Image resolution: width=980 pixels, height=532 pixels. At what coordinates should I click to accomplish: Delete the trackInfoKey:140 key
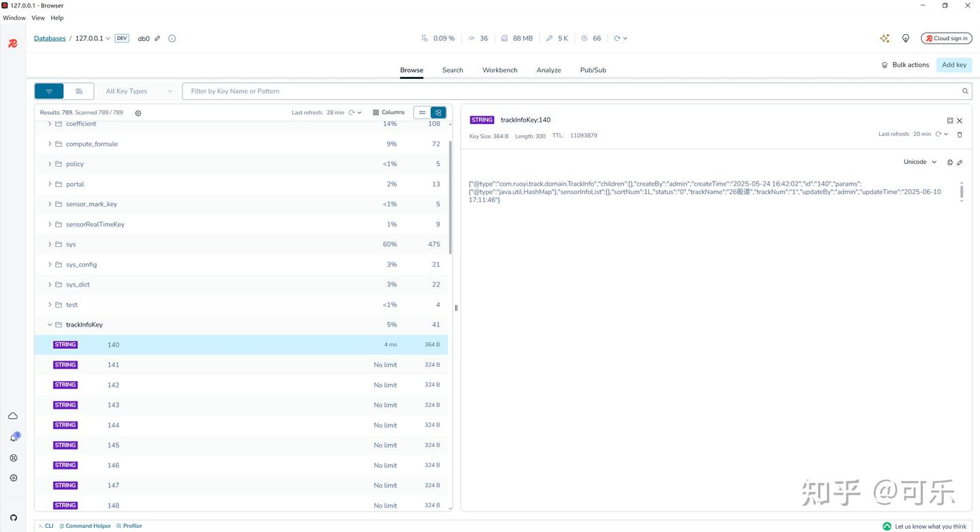tap(960, 135)
